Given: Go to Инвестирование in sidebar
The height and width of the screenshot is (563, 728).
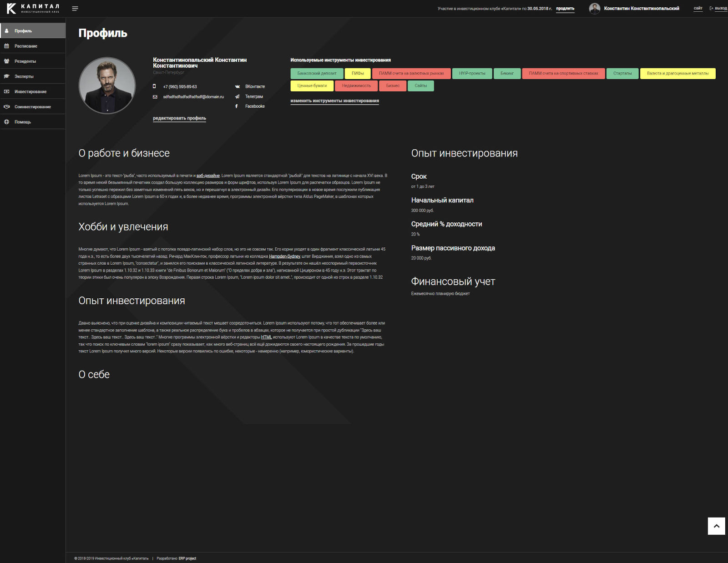Looking at the screenshot, I should tap(30, 92).
